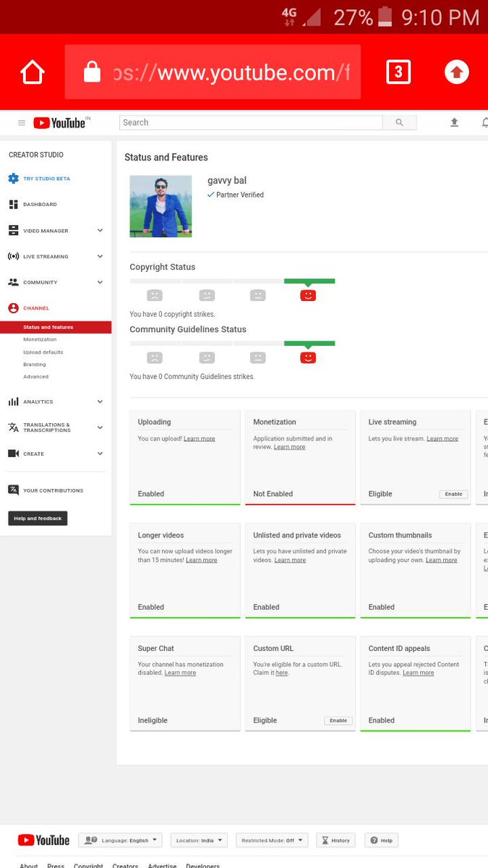This screenshot has height=868, width=488.
Task: Open the YouTube hamburger menu
Action: pyautogui.click(x=22, y=123)
